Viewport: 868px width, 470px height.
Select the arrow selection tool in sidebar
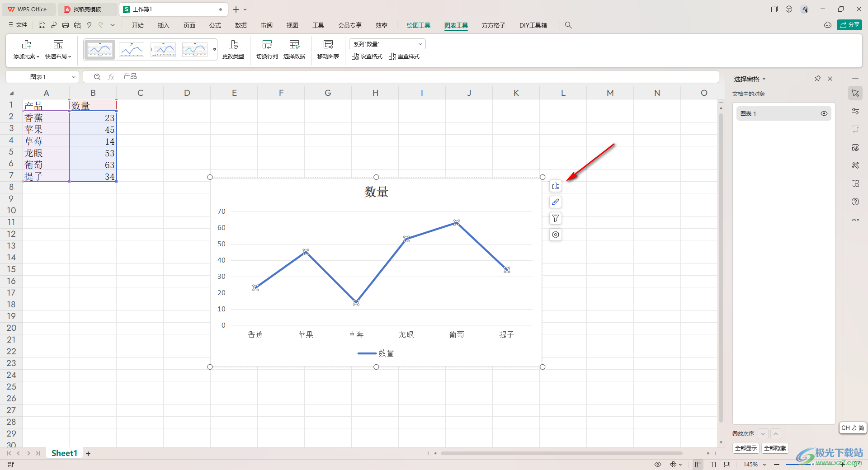click(855, 93)
